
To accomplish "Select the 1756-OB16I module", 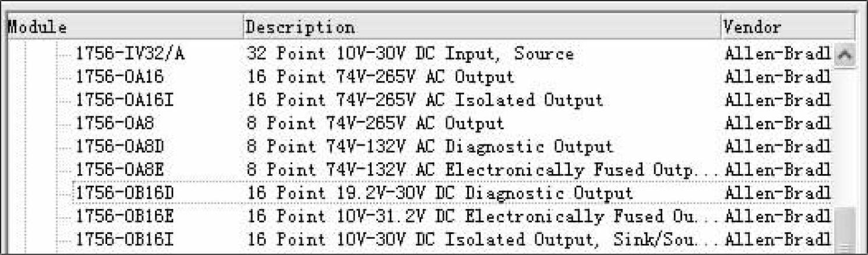I will point(124,239).
